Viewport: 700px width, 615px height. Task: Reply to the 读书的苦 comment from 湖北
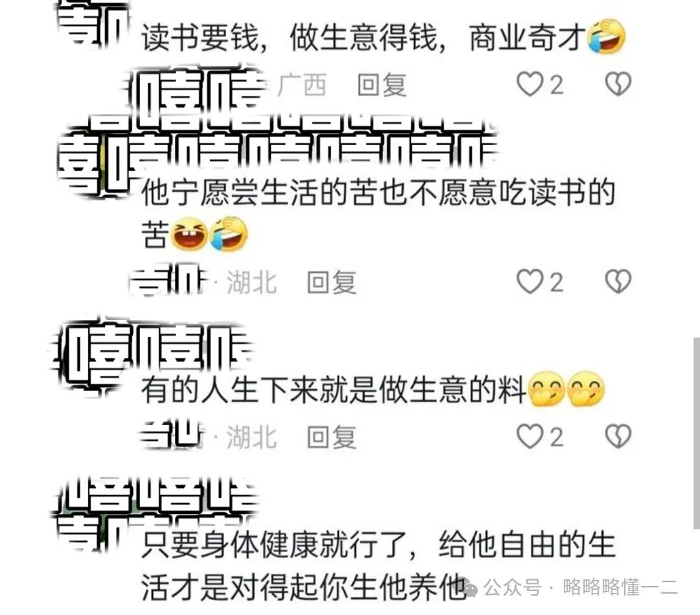[332, 282]
